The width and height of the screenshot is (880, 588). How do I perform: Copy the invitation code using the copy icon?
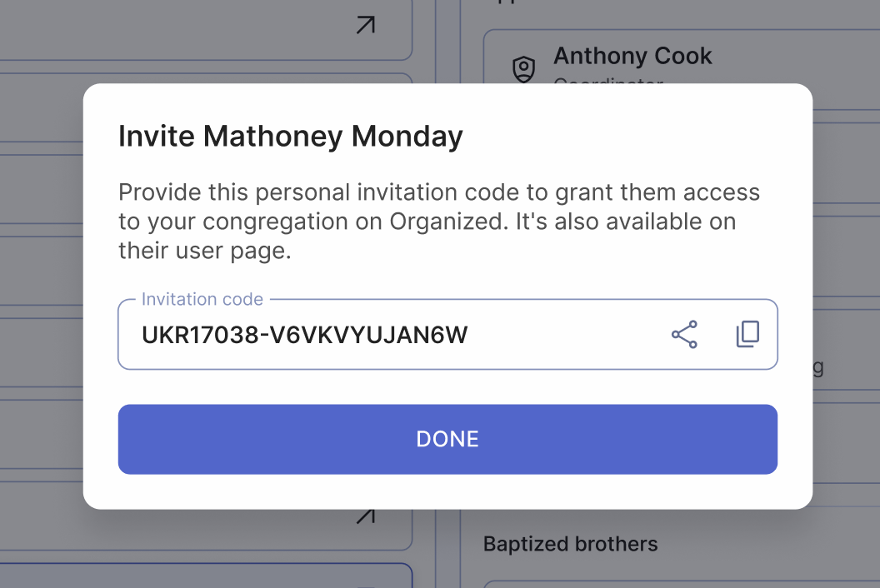coord(747,334)
